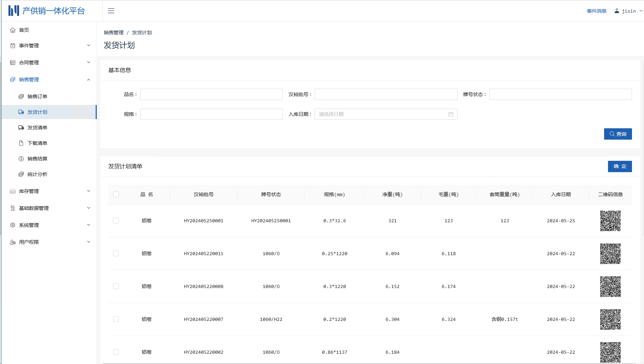Click the QR code for batch HY202405220015
The height and width of the screenshot is (364, 644).
610,253
